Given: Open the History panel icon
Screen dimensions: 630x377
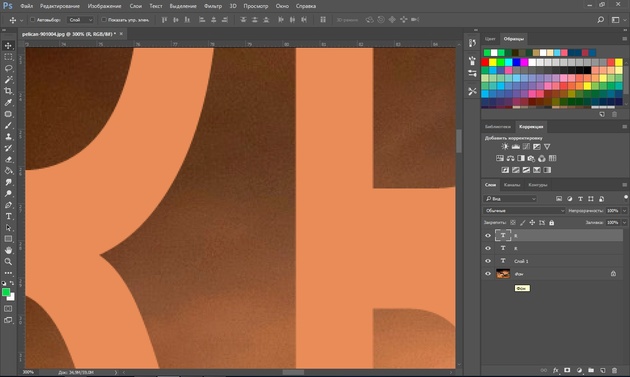Looking at the screenshot, I should (472, 43).
